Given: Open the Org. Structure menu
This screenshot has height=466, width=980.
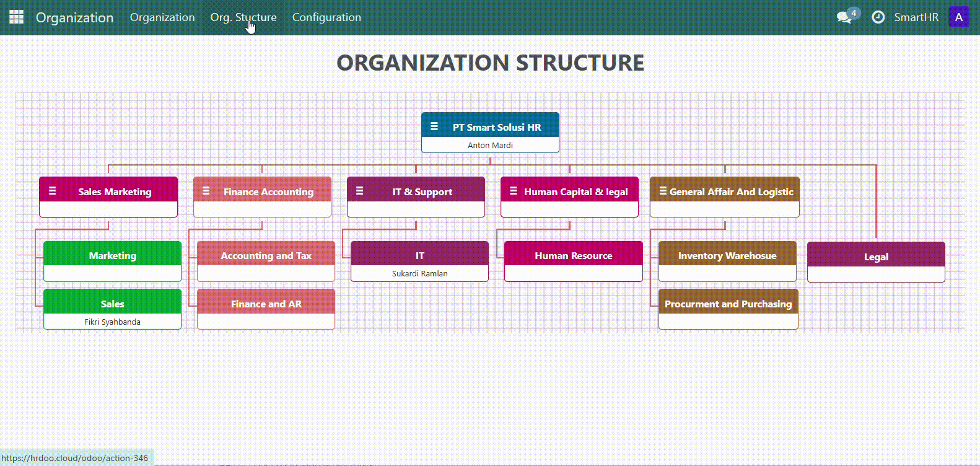Looking at the screenshot, I should click(x=243, y=17).
